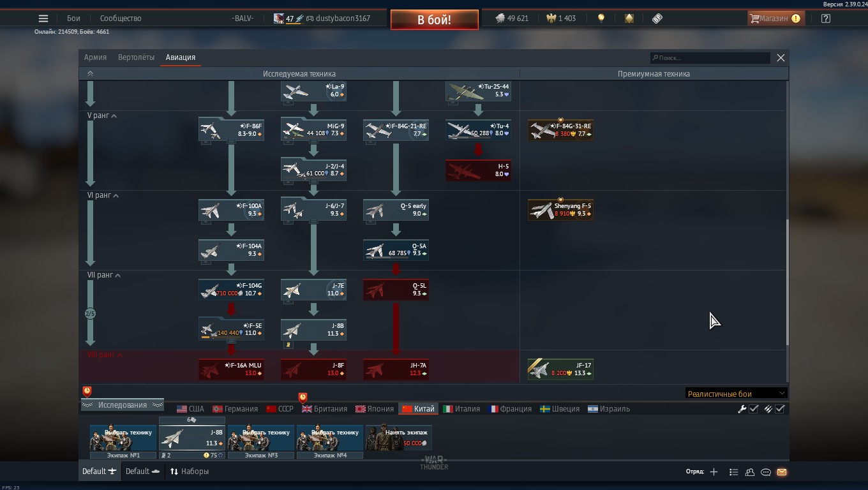
Task: Click the dustybacon3167 player name
Action: point(343,19)
